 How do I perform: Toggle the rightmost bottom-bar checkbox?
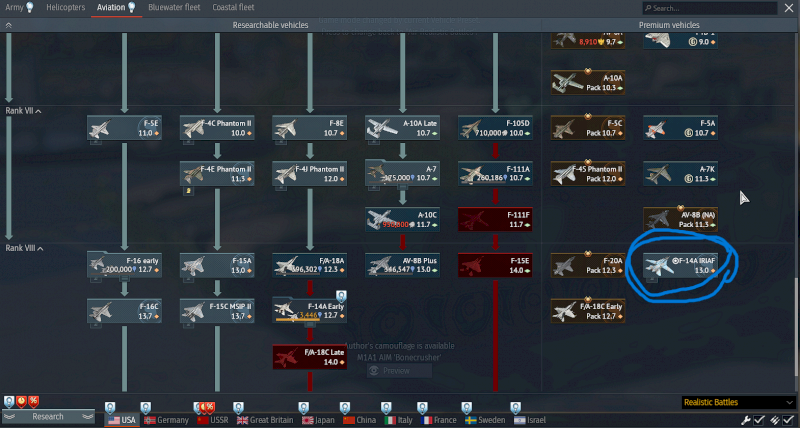(x=788, y=420)
